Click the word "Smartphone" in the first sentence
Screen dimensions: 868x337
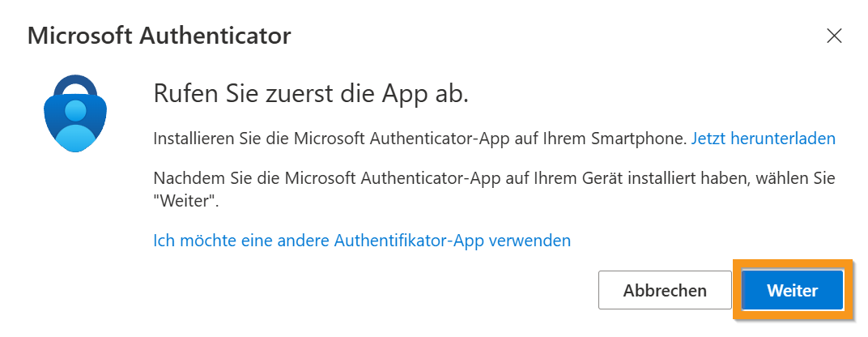coord(646,139)
